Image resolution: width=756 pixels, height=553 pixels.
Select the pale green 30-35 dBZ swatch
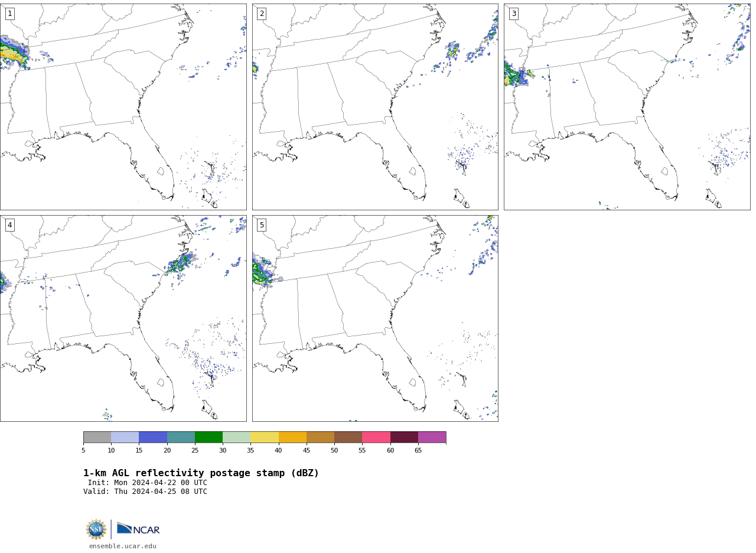click(237, 437)
